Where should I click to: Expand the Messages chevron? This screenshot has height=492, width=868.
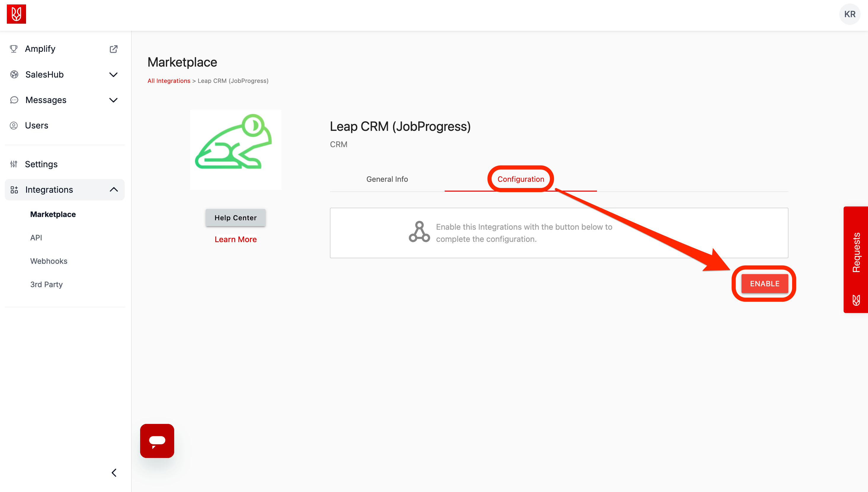pyautogui.click(x=114, y=100)
